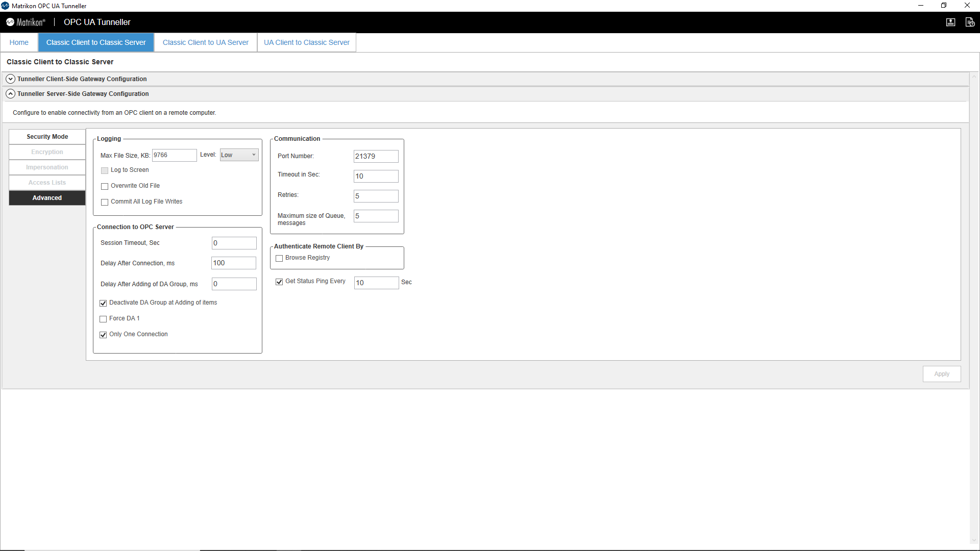This screenshot has width=980, height=551.
Task: Click the Timeout in Sec field
Action: tap(376, 176)
